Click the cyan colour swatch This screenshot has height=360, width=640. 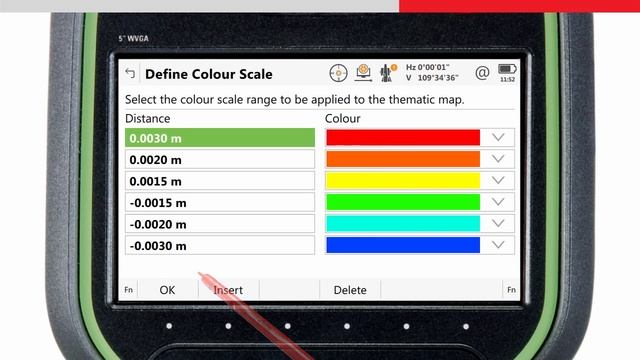coord(403,223)
